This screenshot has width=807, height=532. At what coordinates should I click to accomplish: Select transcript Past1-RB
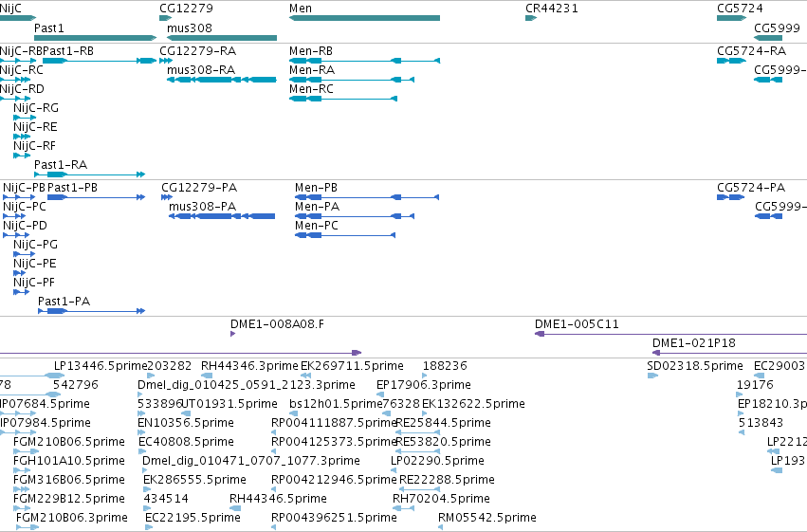100,61
